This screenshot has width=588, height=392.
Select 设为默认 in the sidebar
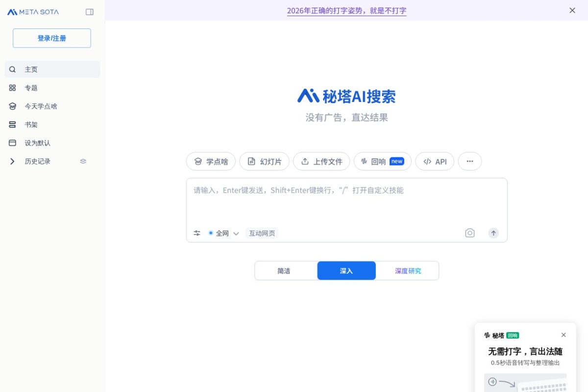tap(52, 143)
